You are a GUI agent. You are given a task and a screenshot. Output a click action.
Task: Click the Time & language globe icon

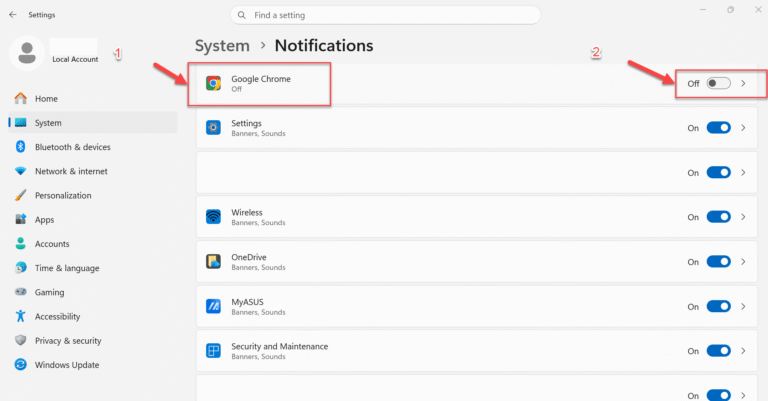coord(21,268)
